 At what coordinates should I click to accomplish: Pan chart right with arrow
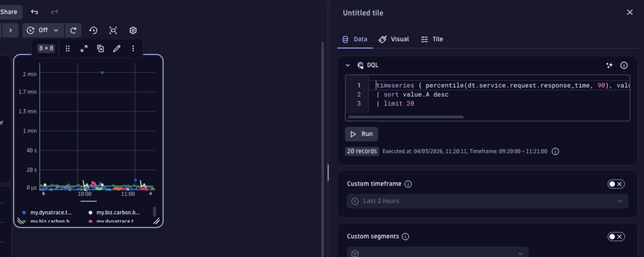coord(150,194)
